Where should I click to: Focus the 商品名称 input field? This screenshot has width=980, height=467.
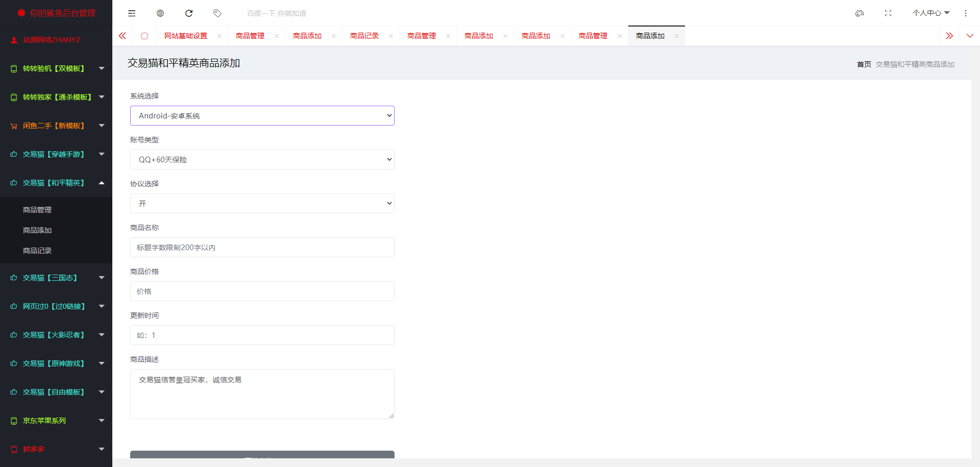click(262, 248)
